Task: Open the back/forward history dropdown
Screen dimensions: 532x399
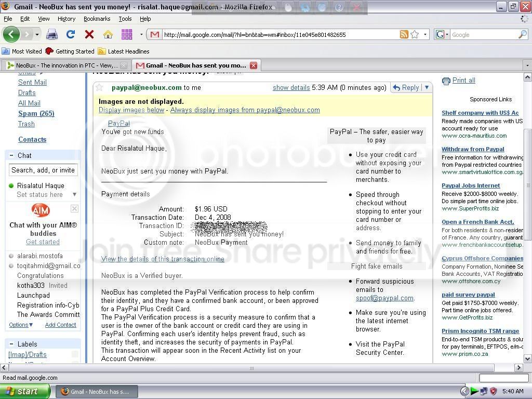Action: pyautogui.click(x=37, y=35)
